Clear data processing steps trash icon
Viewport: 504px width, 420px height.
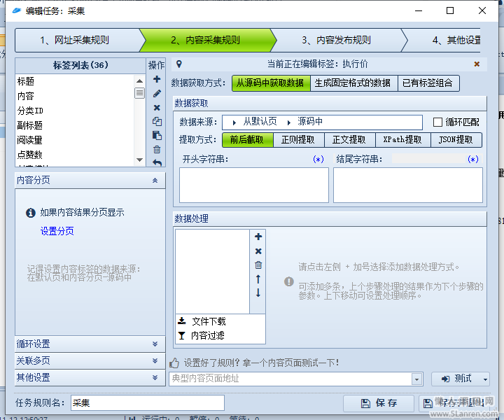(258, 265)
